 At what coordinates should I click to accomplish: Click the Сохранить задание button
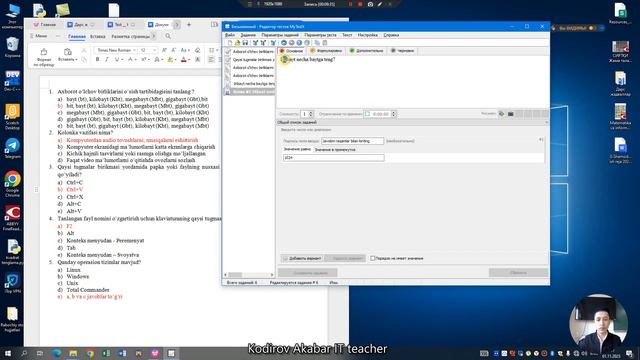point(308,273)
